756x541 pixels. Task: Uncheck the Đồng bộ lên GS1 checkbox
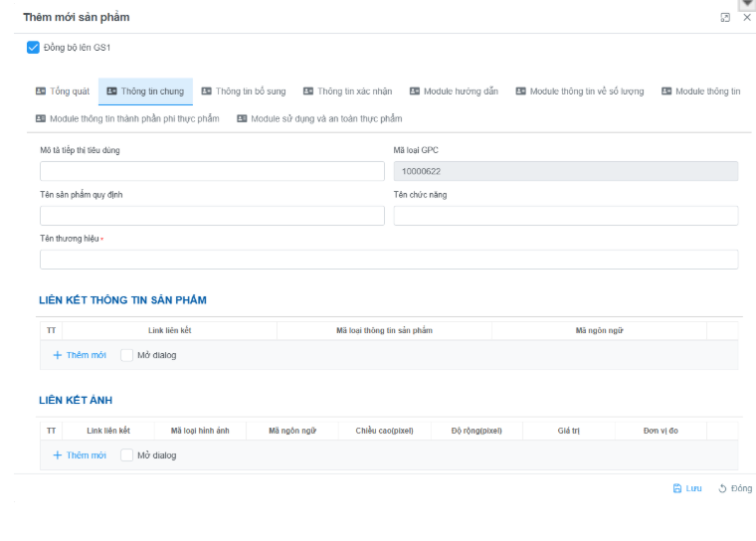click(x=33, y=47)
